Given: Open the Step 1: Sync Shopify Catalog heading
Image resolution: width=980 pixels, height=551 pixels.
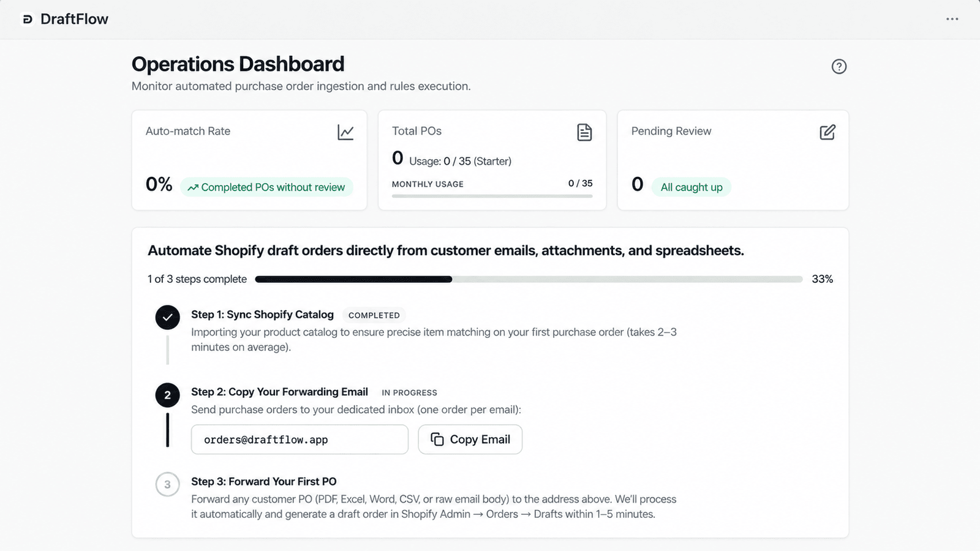Looking at the screenshot, I should pyautogui.click(x=262, y=315).
